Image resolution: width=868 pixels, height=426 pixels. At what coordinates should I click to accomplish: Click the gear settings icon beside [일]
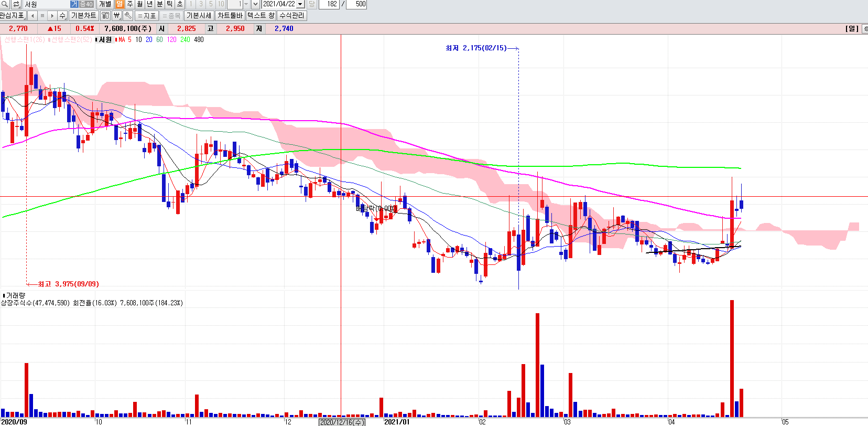coord(865,28)
